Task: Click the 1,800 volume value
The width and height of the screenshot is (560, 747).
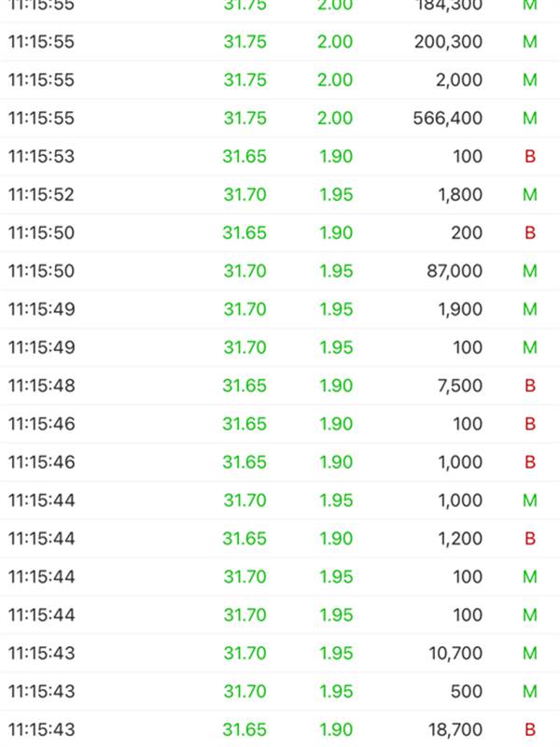Action: point(460,194)
